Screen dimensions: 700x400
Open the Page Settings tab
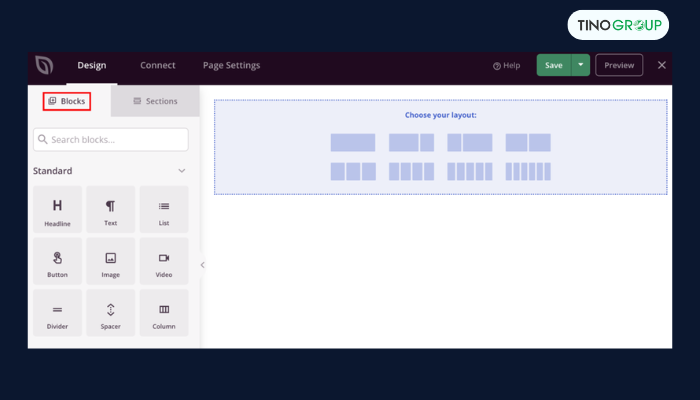click(231, 65)
